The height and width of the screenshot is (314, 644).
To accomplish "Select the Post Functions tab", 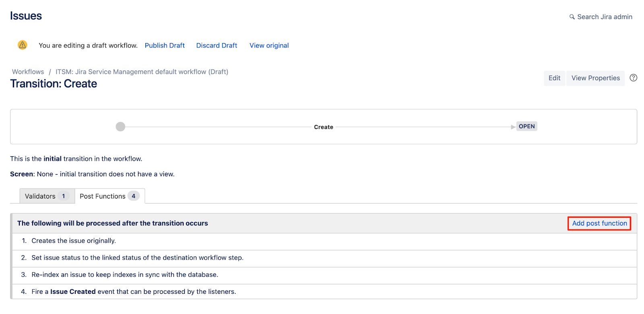I will point(110,196).
